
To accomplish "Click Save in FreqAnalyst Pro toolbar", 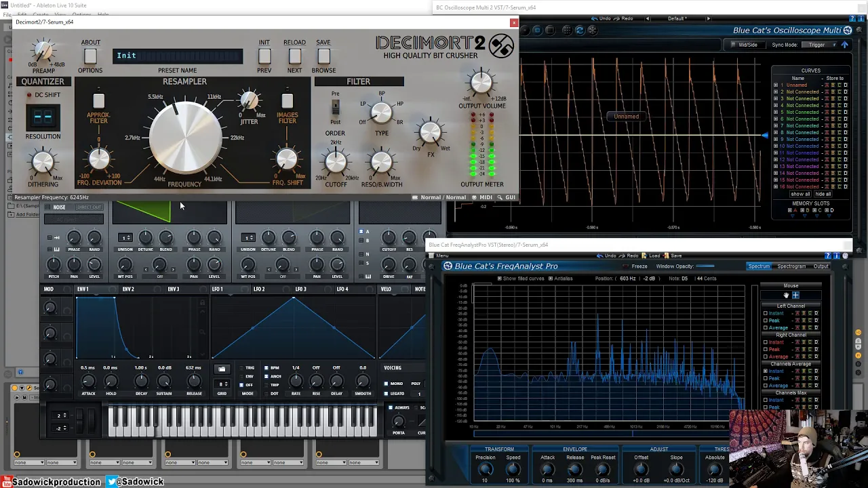I will [x=673, y=256].
